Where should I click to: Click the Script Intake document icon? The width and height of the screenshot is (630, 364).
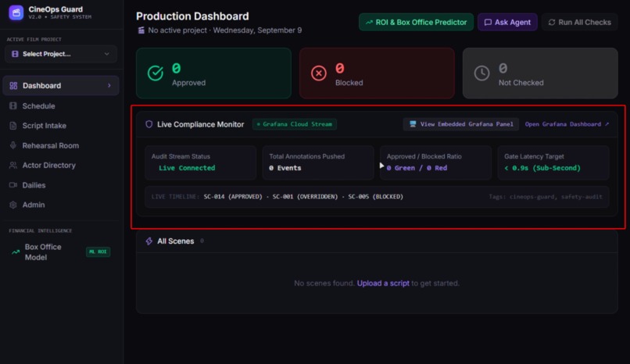pos(13,126)
